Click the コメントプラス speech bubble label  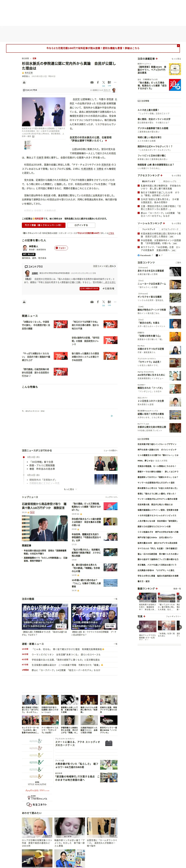[x=30, y=90]
